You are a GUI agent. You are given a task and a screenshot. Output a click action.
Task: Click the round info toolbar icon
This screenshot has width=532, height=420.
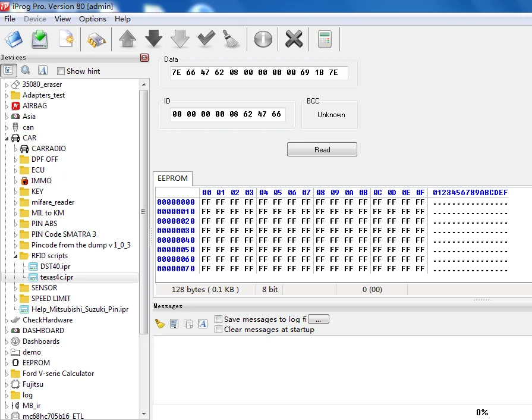(263, 39)
